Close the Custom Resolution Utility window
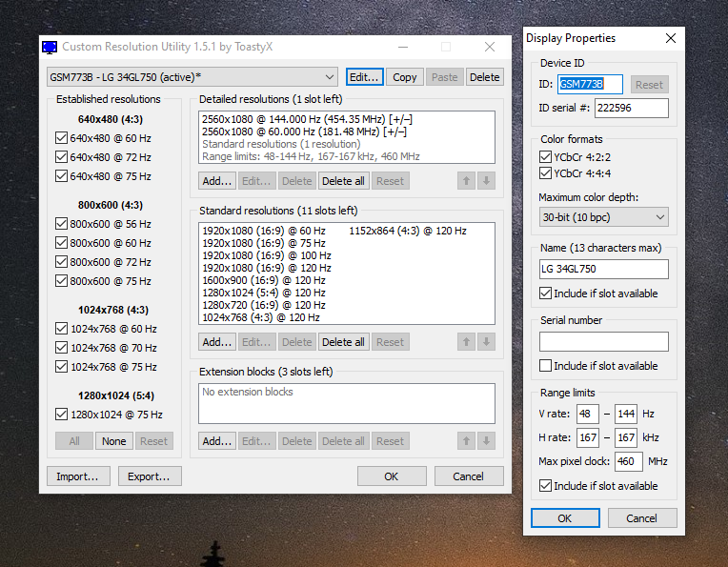Viewport: 728px width, 567px height. [490, 47]
